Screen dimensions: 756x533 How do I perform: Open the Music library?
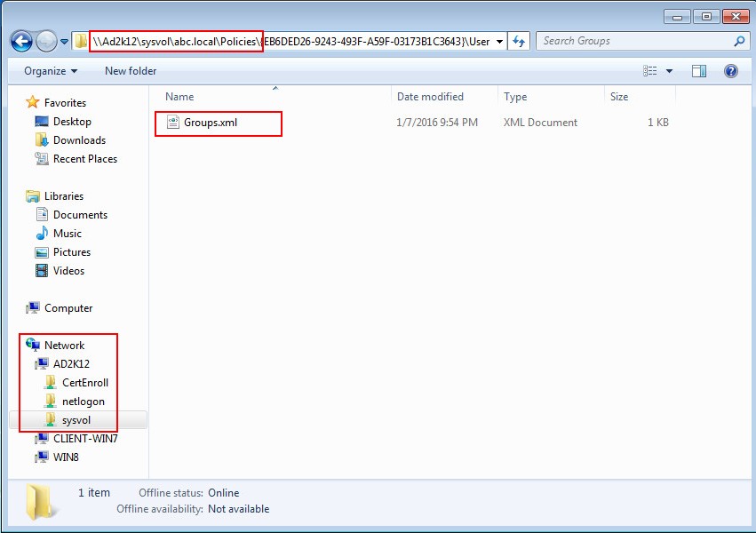68,234
